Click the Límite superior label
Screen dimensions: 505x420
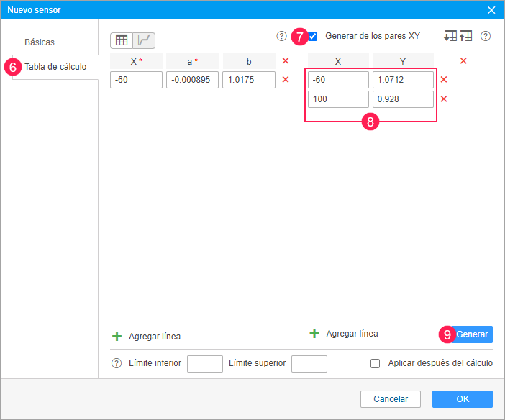[257, 363]
